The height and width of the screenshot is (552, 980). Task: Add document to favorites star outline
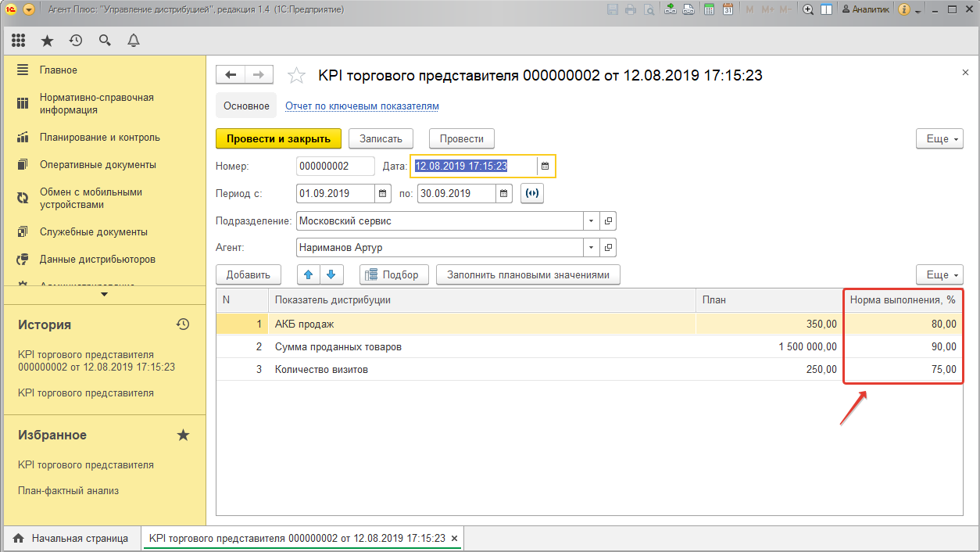click(296, 75)
